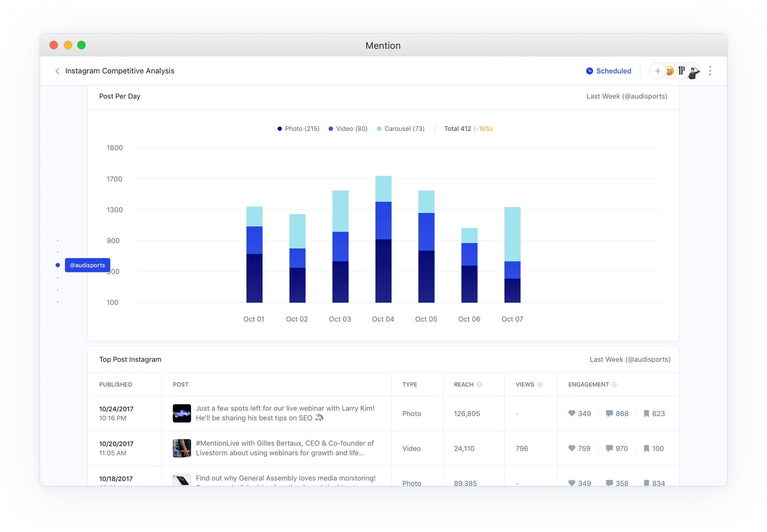Click the bookmark icon showing 623

[x=646, y=413]
